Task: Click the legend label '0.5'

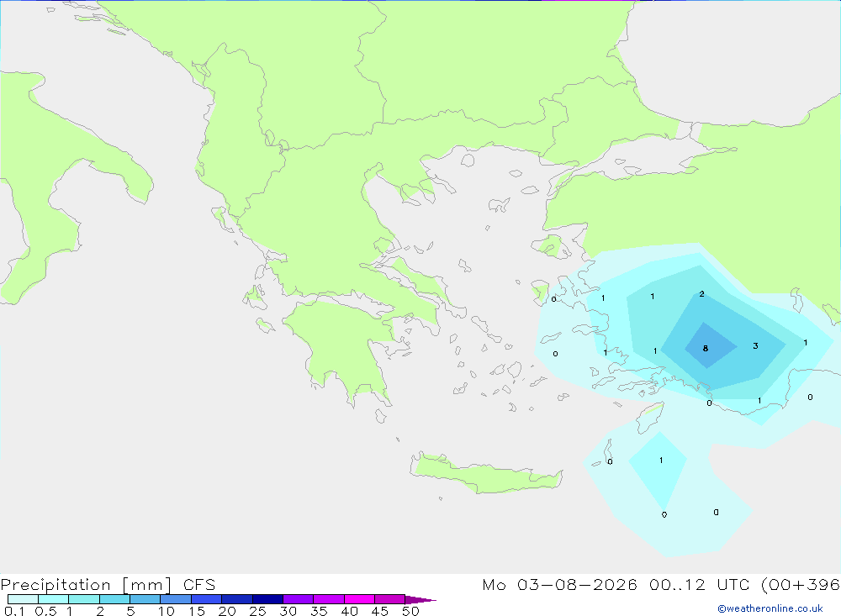Action: point(45,611)
